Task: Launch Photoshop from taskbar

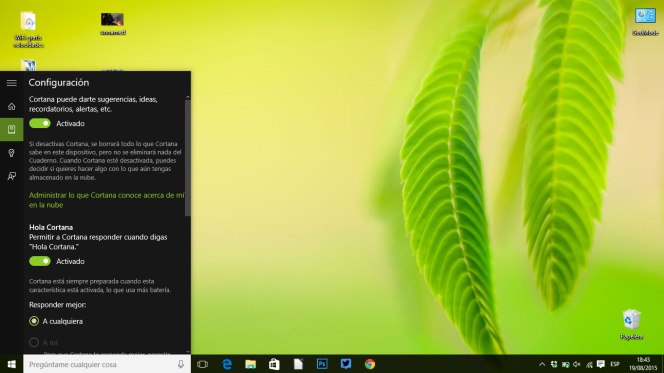Action: tap(322, 364)
